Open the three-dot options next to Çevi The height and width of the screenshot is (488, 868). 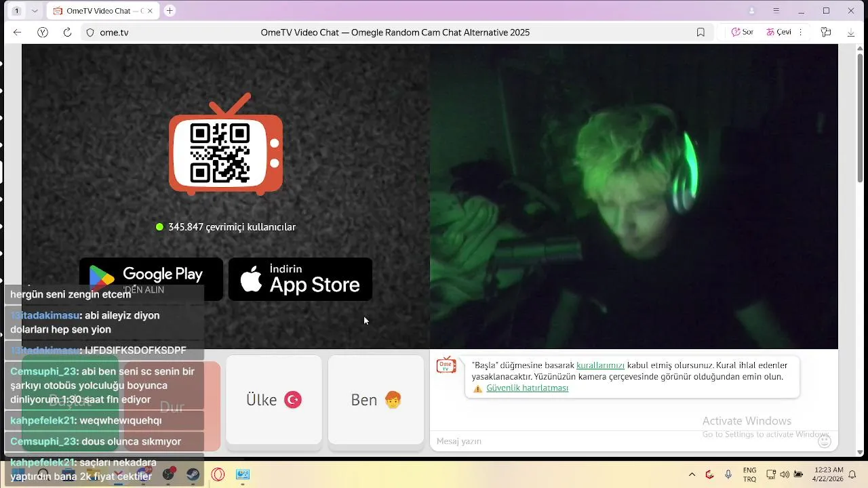(801, 33)
